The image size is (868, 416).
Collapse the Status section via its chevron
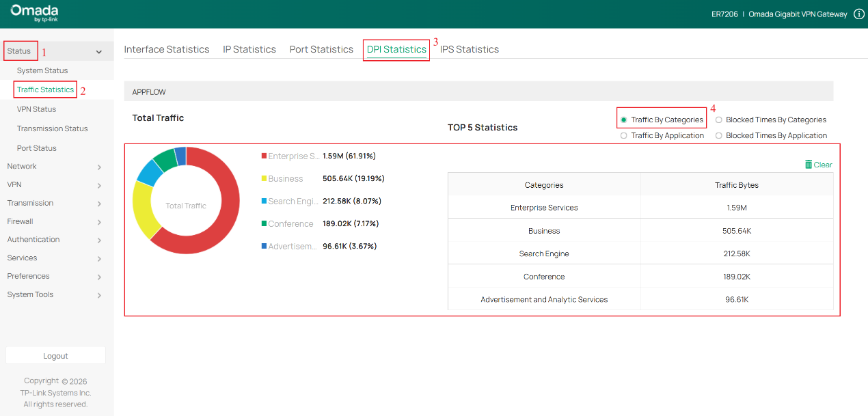pyautogui.click(x=98, y=51)
